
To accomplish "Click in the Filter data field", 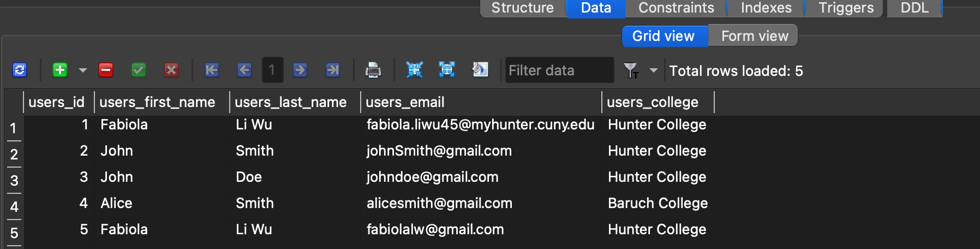I will point(559,70).
